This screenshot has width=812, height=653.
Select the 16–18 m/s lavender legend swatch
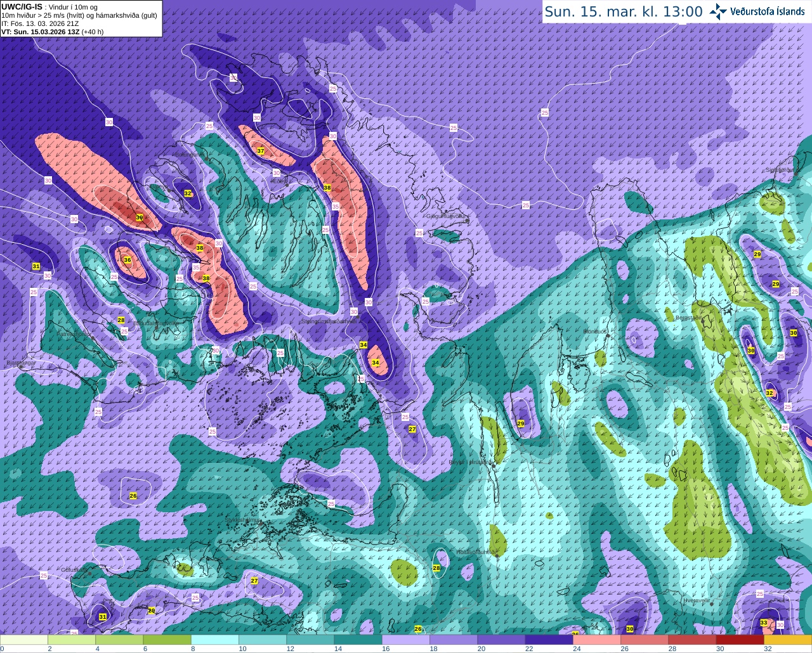click(406, 640)
